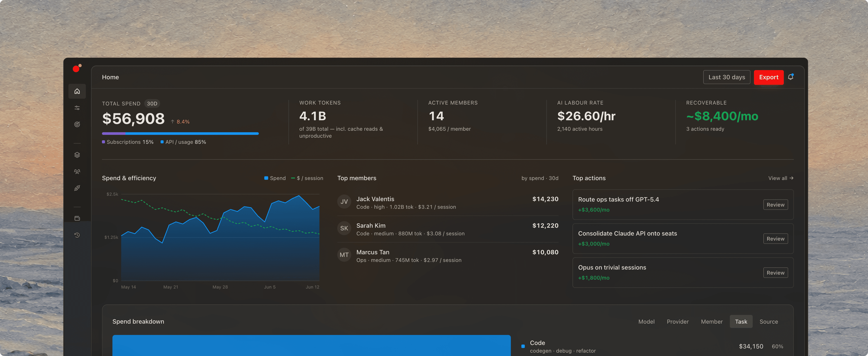Click the Subscriptions 15% legend item
The height and width of the screenshot is (356, 868).
click(128, 142)
